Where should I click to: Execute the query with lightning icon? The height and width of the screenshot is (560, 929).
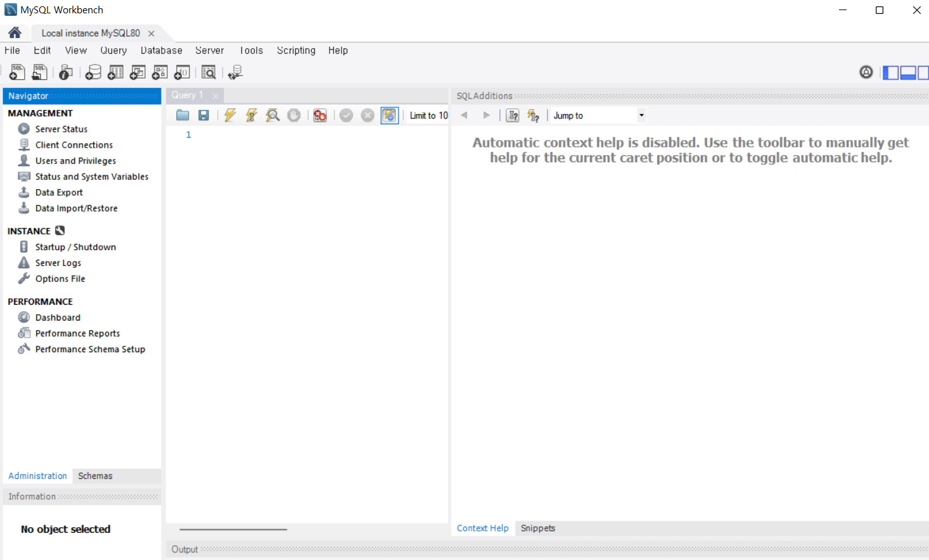[230, 115]
